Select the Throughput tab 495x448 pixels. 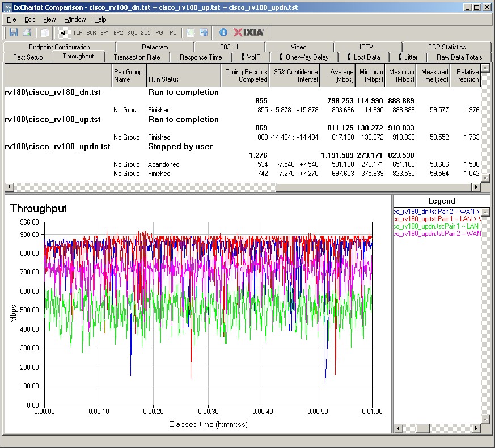click(78, 56)
